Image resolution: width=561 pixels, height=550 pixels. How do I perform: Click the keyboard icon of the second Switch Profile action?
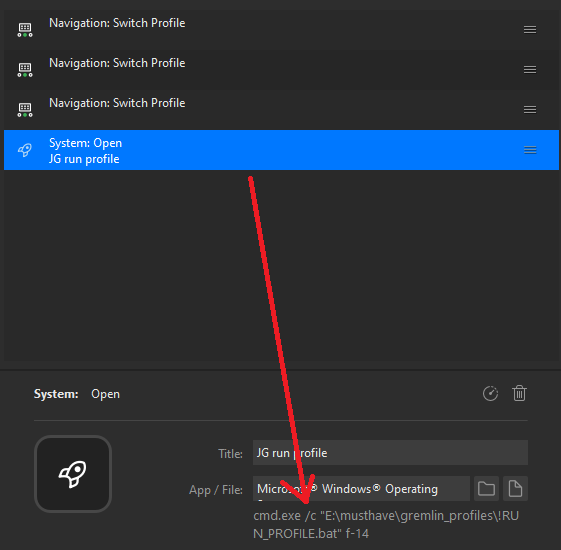(x=25, y=70)
